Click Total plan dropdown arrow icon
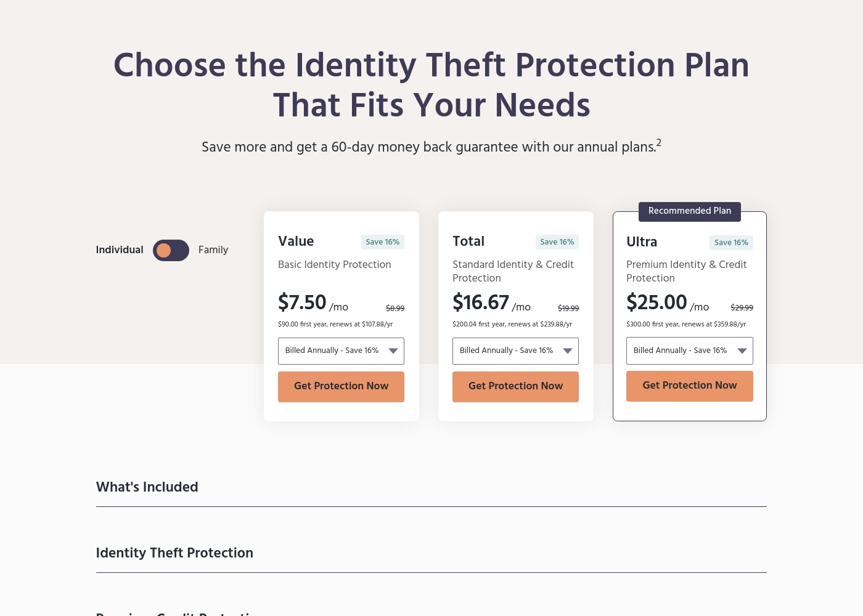This screenshot has width=863, height=616. pos(568,351)
